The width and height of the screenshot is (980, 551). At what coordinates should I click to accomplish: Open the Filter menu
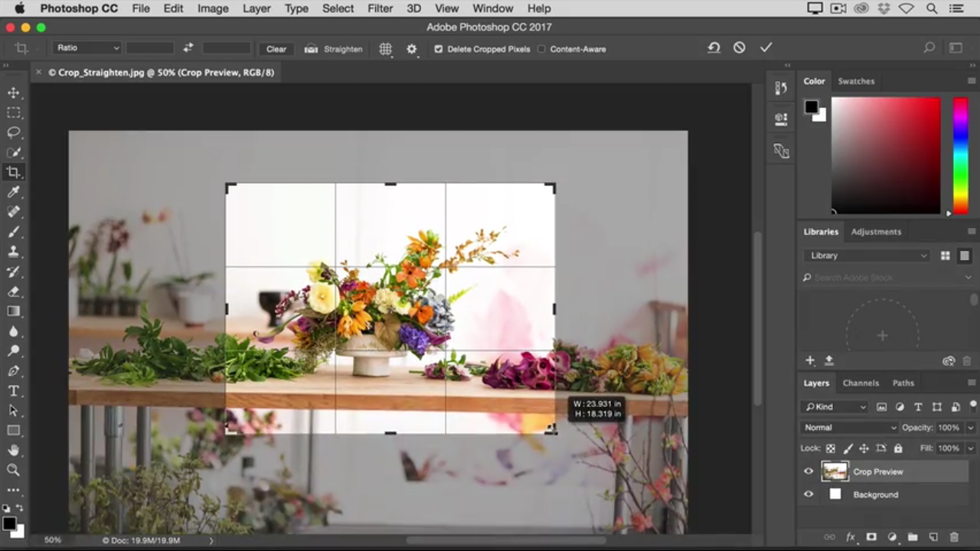[380, 8]
